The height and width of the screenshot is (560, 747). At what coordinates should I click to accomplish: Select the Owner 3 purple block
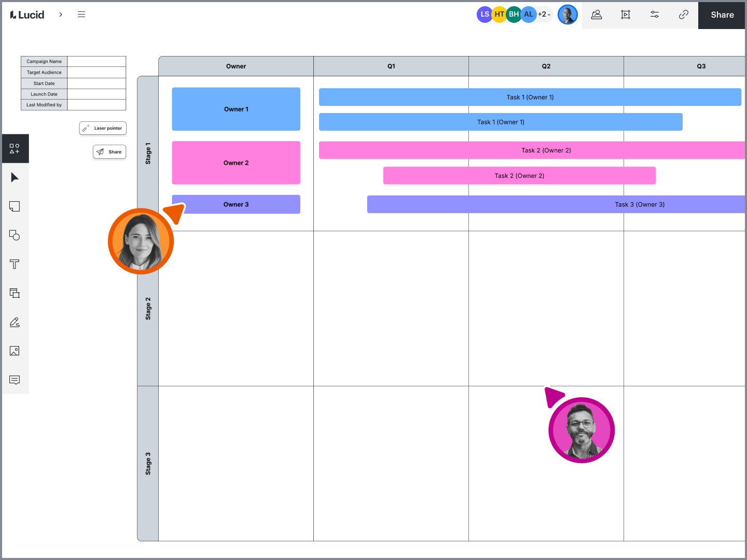[236, 204]
